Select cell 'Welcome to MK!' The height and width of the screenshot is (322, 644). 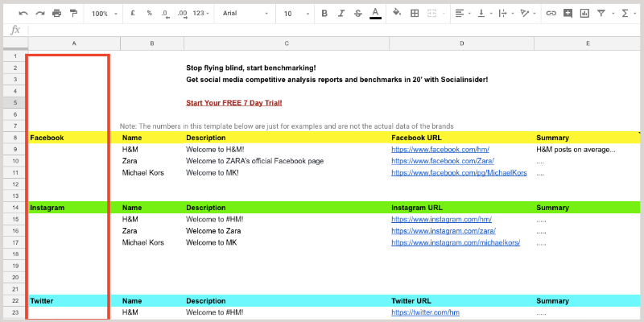point(287,173)
